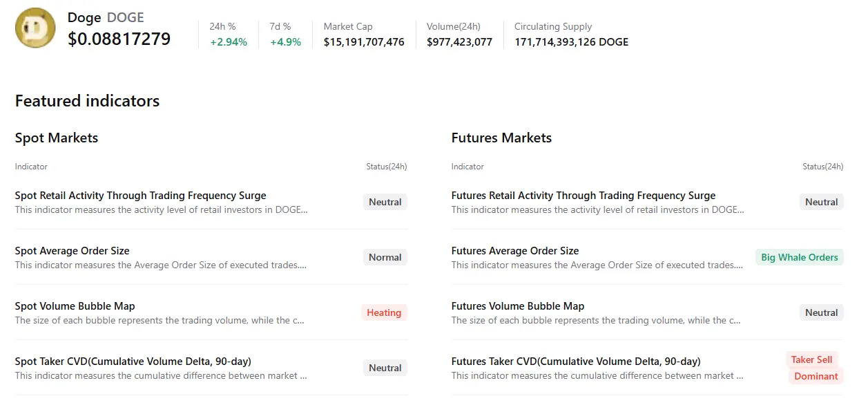Click Neutral badge for Spot Retail Activity

385,202
